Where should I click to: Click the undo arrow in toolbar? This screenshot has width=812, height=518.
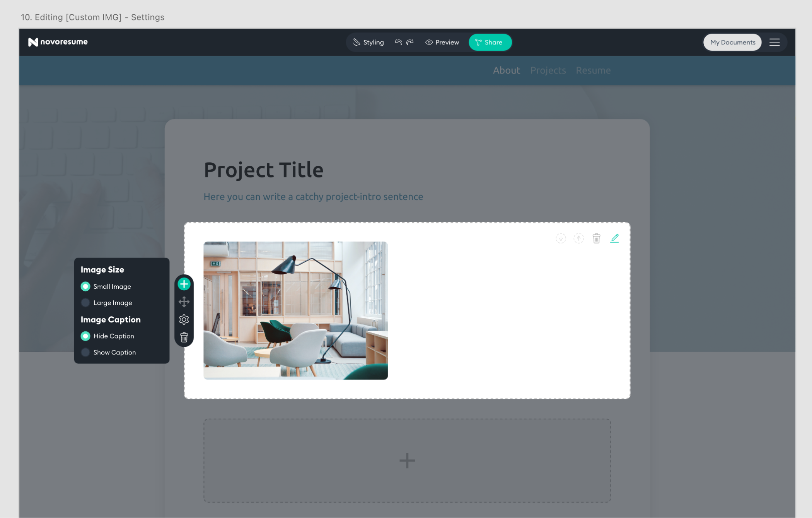[x=398, y=42]
